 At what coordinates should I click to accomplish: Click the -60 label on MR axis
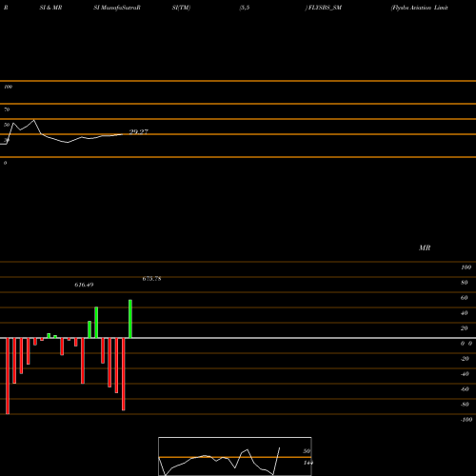[465, 389]
